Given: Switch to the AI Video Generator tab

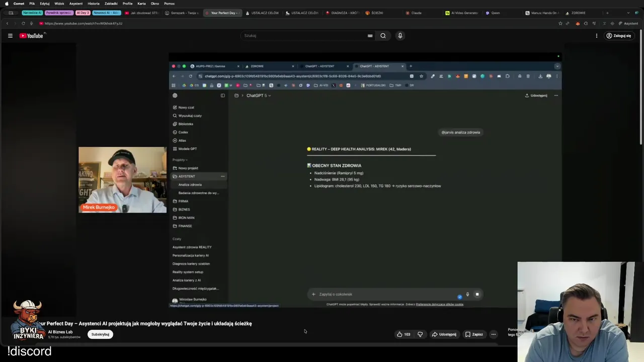Looking at the screenshot, I should (x=462, y=13).
